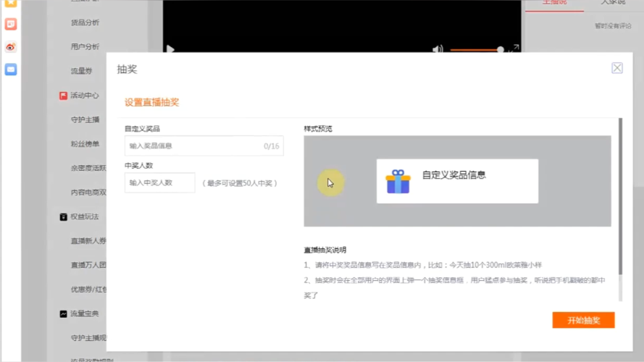
Task: Adjust the video volume slider
Action: tap(477, 50)
